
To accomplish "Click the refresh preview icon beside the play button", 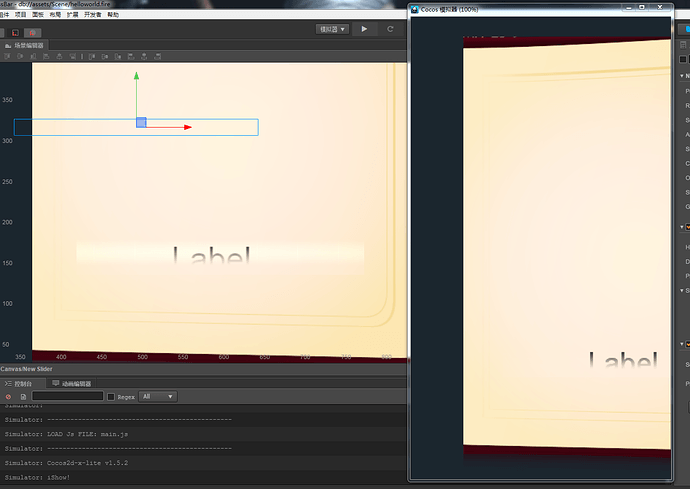I will tap(390, 29).
